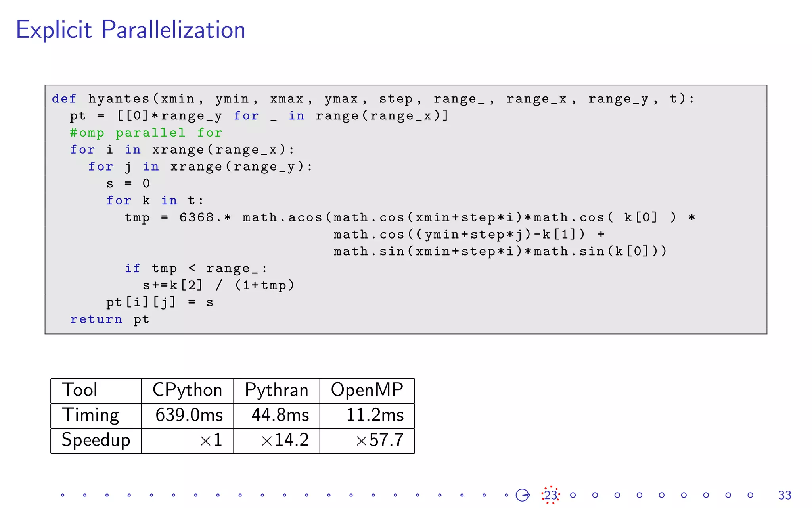
Task: Click the "CPython" column header
Action: (x=188, y=391)
